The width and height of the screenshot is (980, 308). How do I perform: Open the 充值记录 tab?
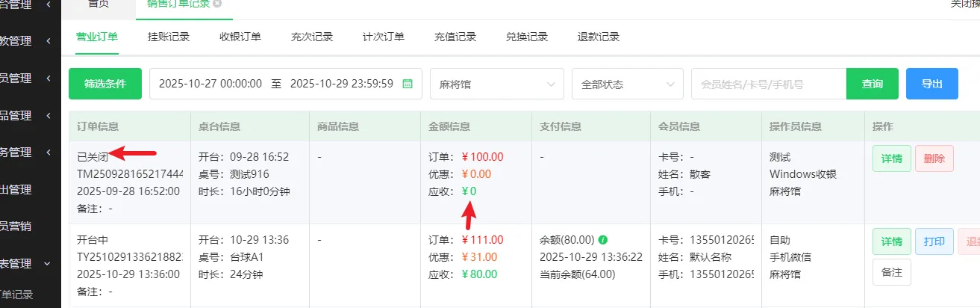(455, 37)
